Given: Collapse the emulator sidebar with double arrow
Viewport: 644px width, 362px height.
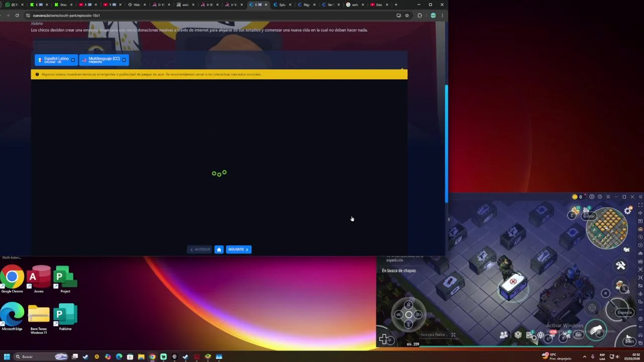Looking at the screenshot, I should 640,197.
